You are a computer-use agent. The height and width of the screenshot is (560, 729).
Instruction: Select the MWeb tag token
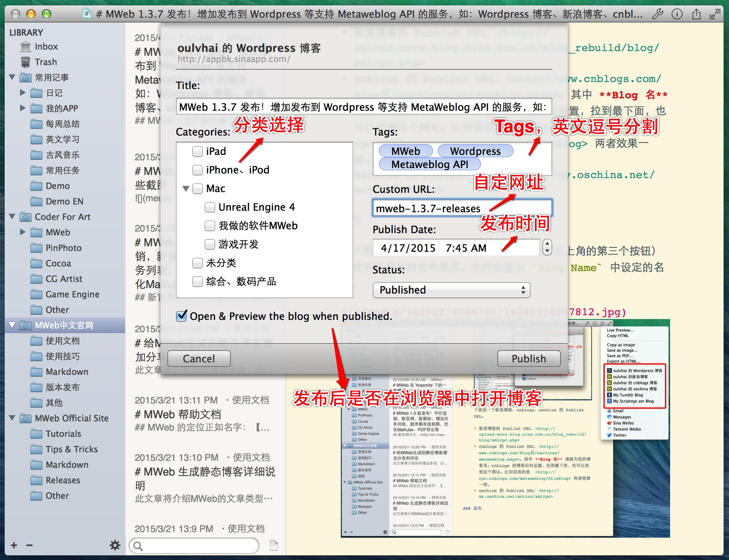pyautogui.click(x=406, y=151)
